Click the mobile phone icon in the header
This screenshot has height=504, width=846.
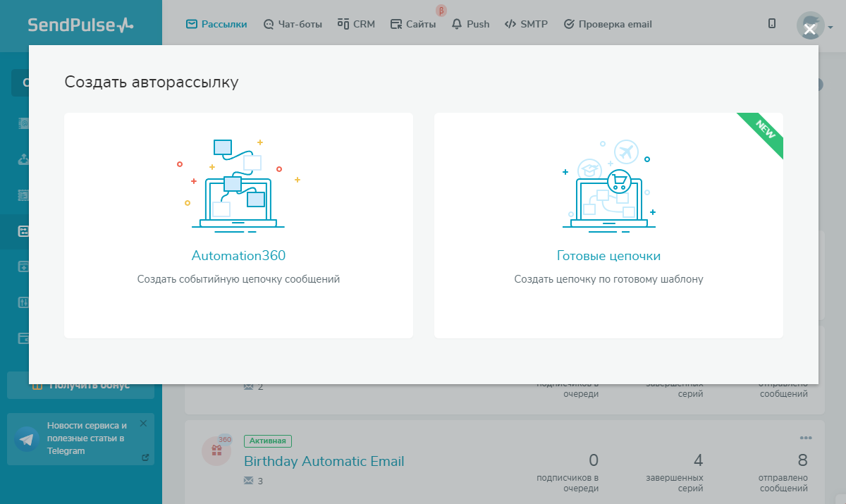pyautogui.click(x=772, y=24)
